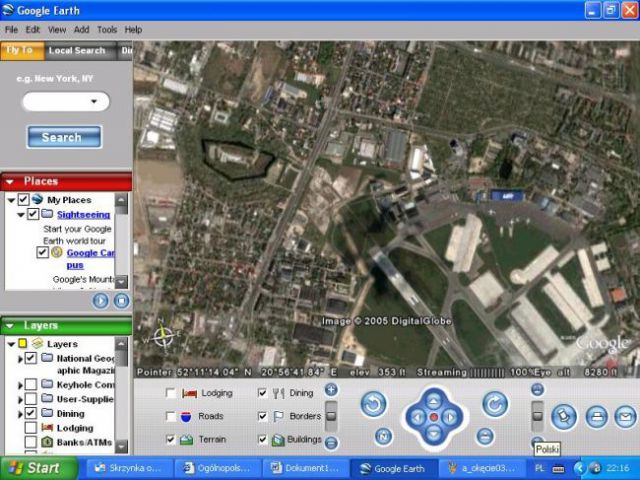Zoom in with the plus button

[x=331, y=390]
